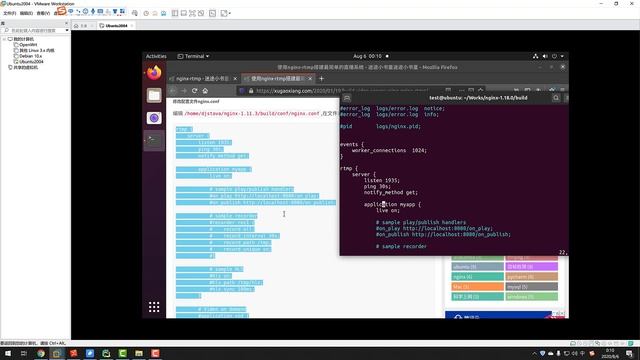Click Firefox home button
Image resolution: width=640 pixels, height=360 pixels.
205,91
